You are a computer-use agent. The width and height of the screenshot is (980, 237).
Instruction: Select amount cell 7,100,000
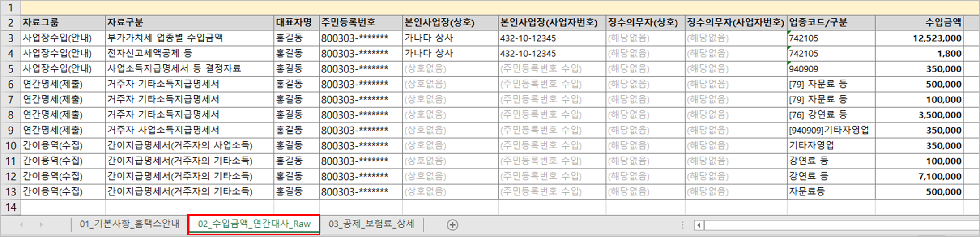tap(920, 176)
